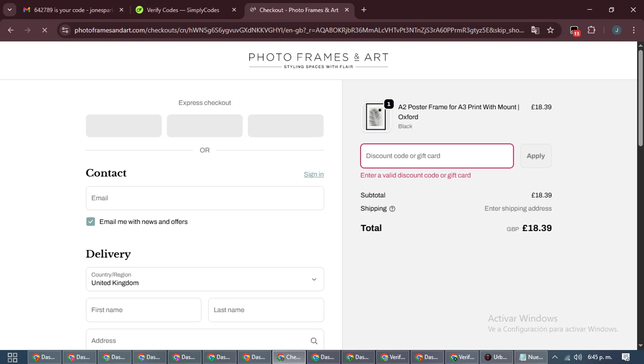
Task: Select the 'Che...' Chrome taskbar button
Action: pos(289,357)
